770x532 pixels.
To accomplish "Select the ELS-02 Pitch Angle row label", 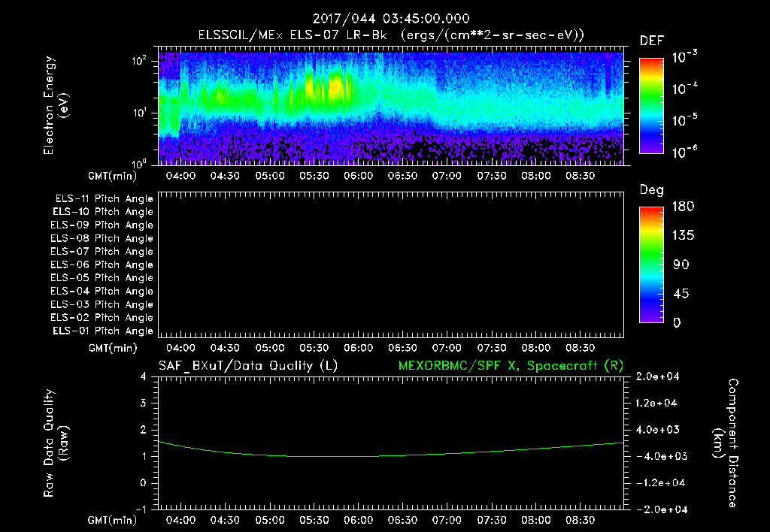I will [x=102, y=318].
